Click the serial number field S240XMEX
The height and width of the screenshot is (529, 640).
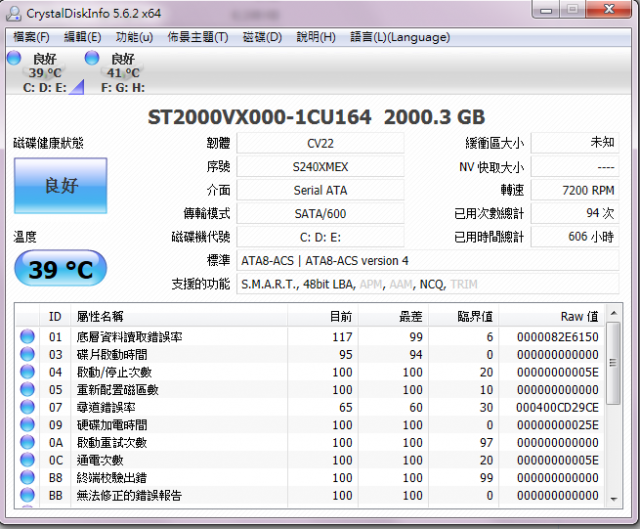pyautogui.click(x=320, y=167)
